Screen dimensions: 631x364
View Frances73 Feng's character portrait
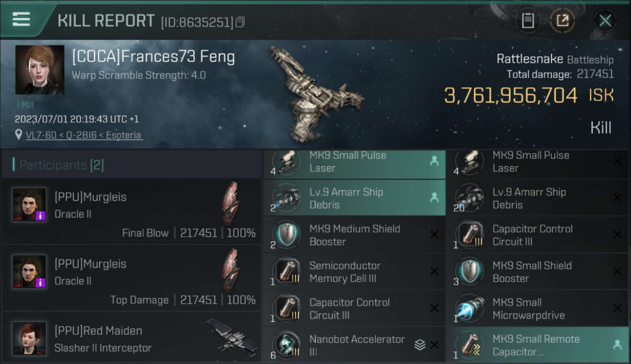(x=40, y=69)
